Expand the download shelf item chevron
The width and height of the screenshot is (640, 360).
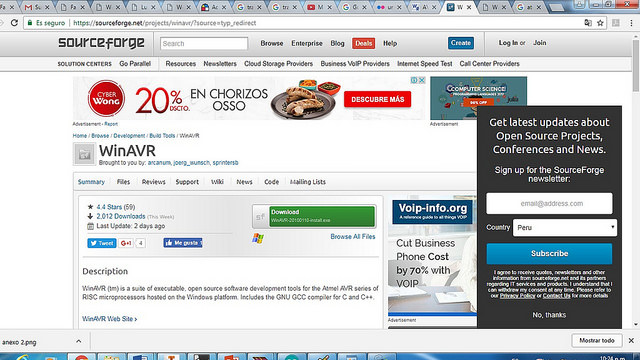click(x=79, y=341)
